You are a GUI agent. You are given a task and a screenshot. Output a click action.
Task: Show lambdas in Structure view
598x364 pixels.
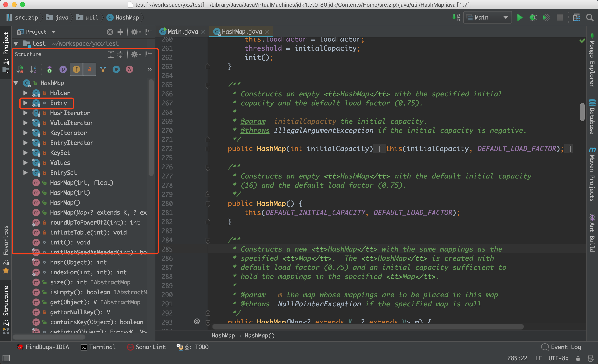(130, 70)
